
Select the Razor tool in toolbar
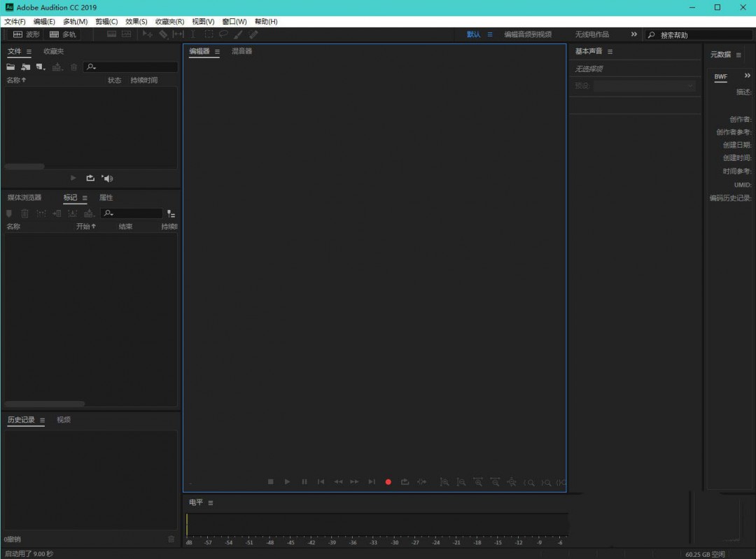(x=163, y=34)
